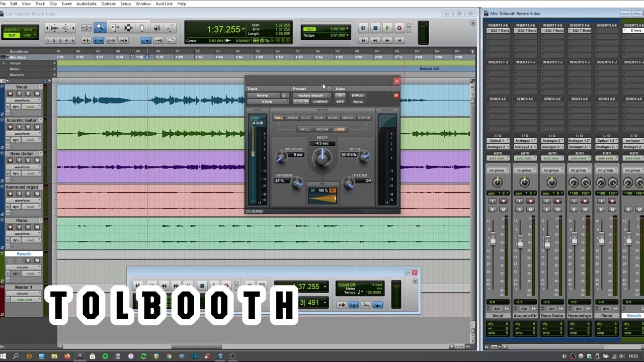Solo the Piano track in Edit window
Screen dimensions: 644x362
[28, 227]
